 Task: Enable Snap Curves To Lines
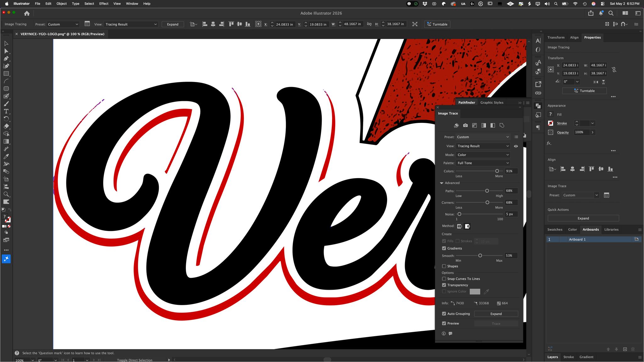coord(444,279)
